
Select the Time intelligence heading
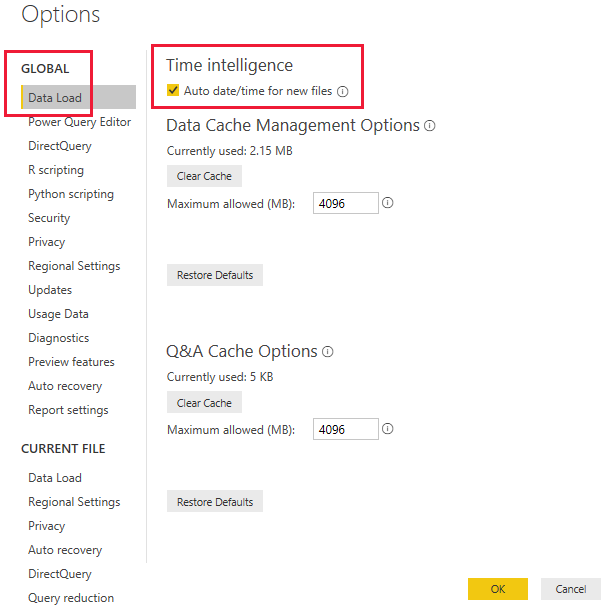click(229, 65)
